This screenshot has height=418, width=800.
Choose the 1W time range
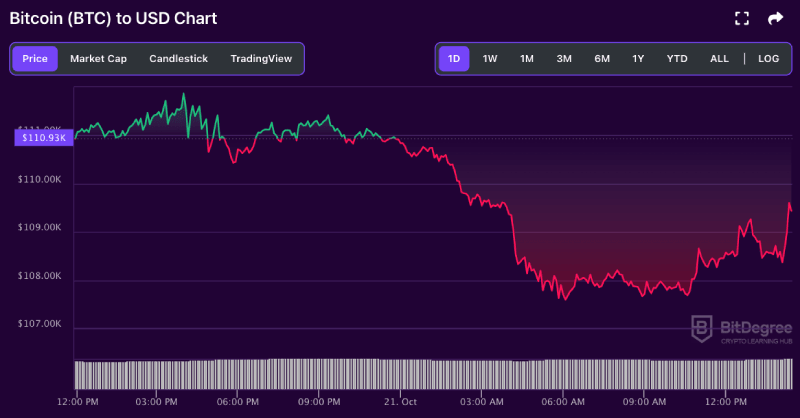(490, 59)
